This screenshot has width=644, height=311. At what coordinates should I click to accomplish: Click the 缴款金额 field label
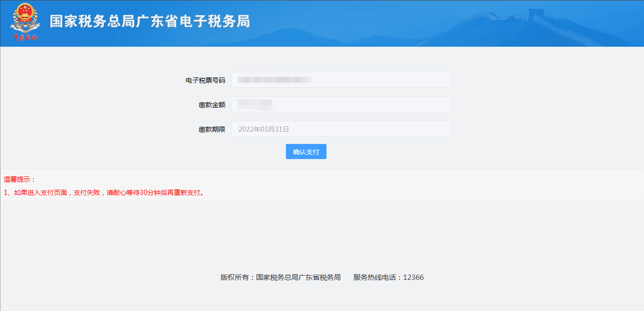click(x=212, y=105)
